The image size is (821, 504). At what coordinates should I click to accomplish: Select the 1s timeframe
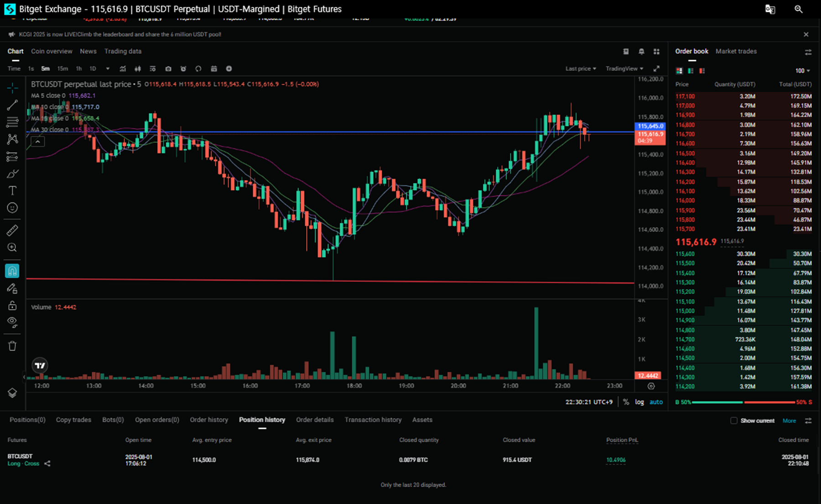point(31,69)
